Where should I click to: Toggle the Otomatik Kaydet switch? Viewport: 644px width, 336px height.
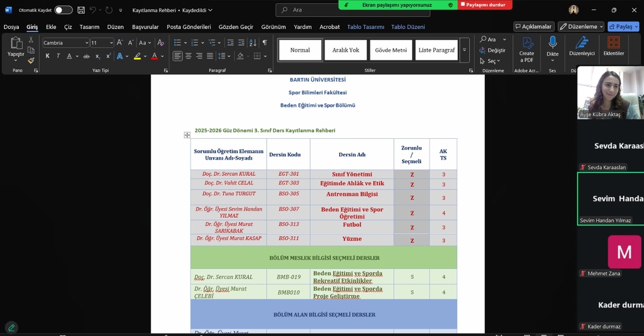64,10
